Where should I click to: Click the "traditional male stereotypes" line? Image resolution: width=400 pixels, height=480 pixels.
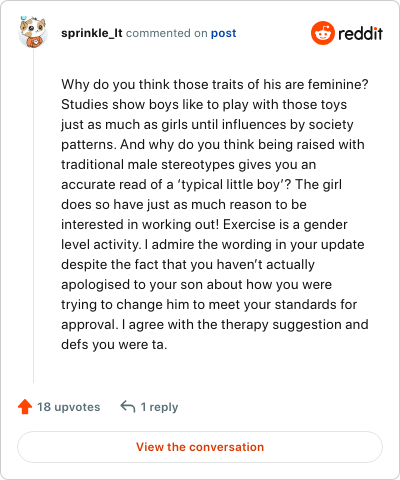pyautogui.click(x=189, y=164)
